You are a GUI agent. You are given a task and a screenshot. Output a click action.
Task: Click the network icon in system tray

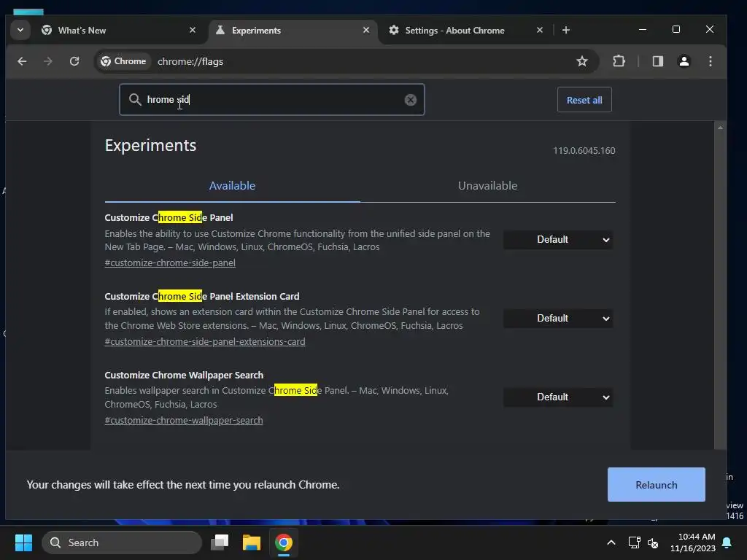pyautogui.click(x=634, y=542)
